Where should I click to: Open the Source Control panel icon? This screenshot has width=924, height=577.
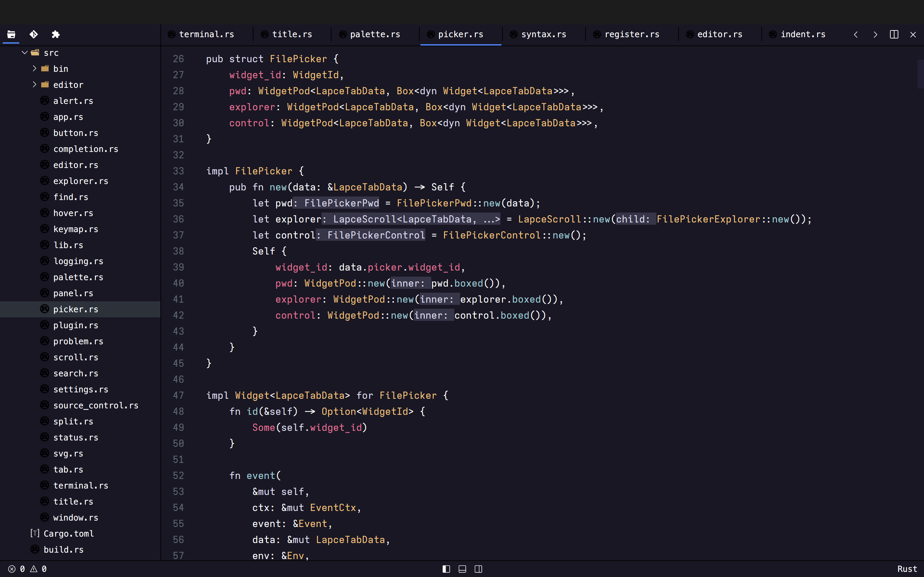(34, 34)
